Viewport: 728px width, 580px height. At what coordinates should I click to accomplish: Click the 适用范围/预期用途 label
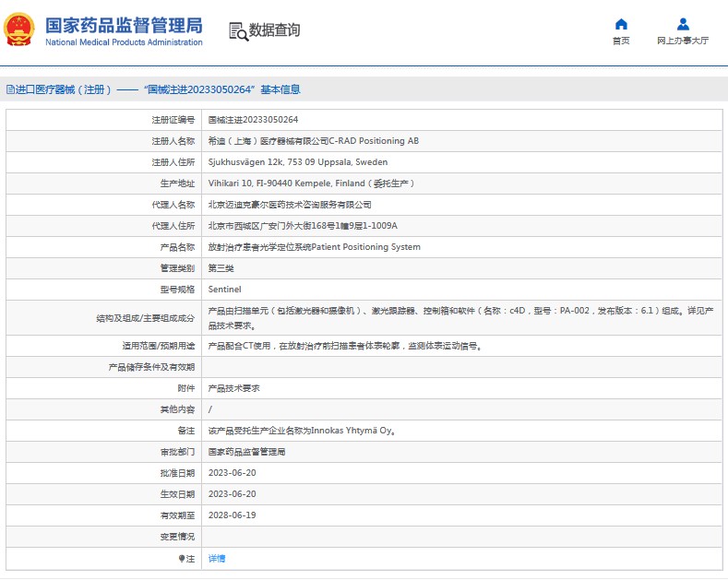[x=159, y=346]
